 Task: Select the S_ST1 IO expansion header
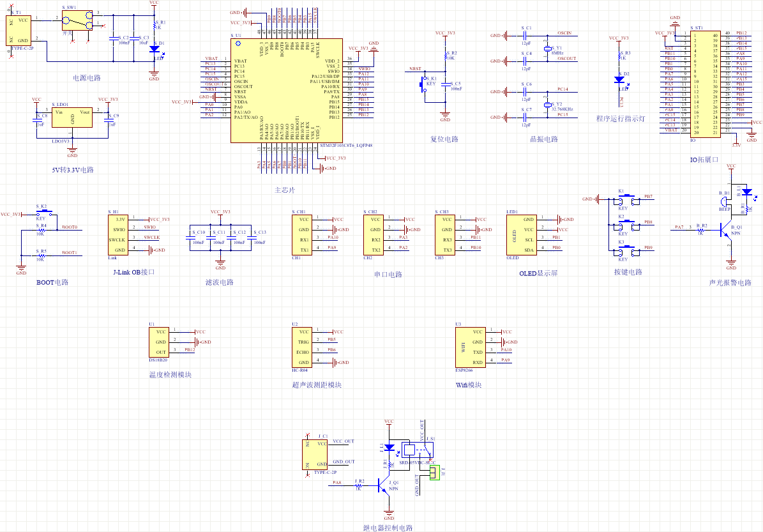[x=705, y=84]
